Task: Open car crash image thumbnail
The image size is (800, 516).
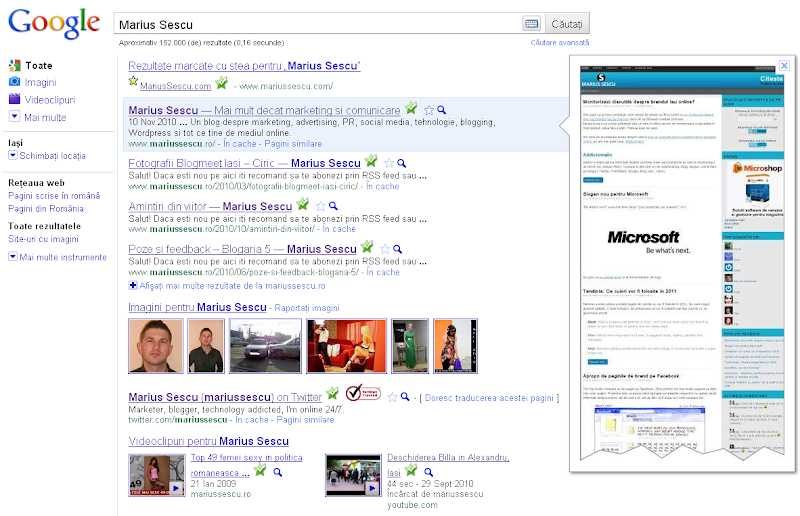Action: pyautogui.click(x=265, y=346)
